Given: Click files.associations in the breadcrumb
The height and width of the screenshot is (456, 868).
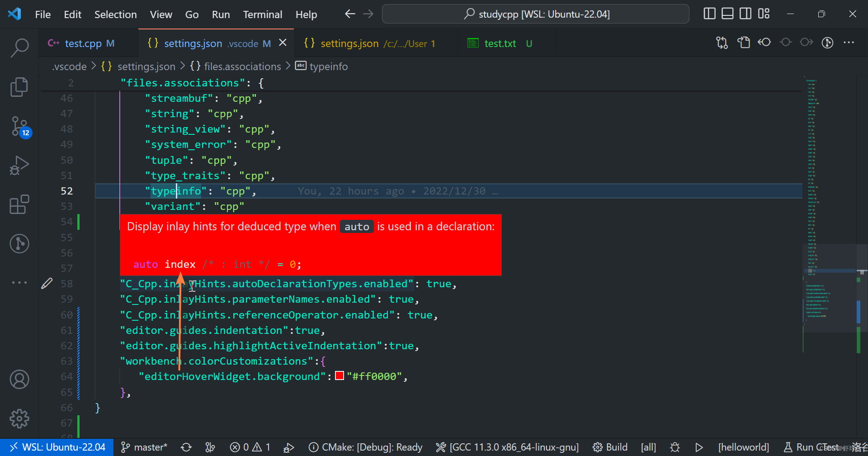Looking at the screenshot, I should 242,66.
